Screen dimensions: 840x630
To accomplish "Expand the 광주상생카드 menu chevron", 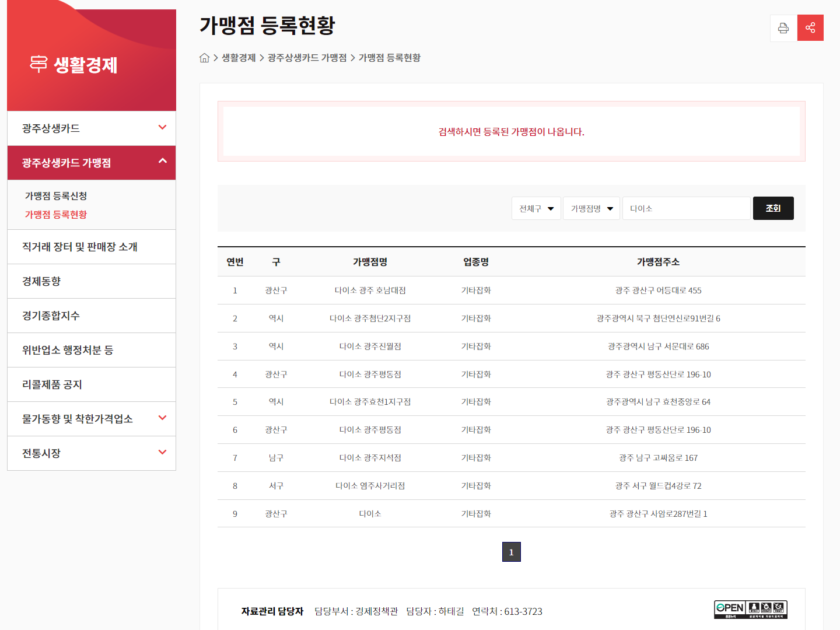I will click(162, 127).
